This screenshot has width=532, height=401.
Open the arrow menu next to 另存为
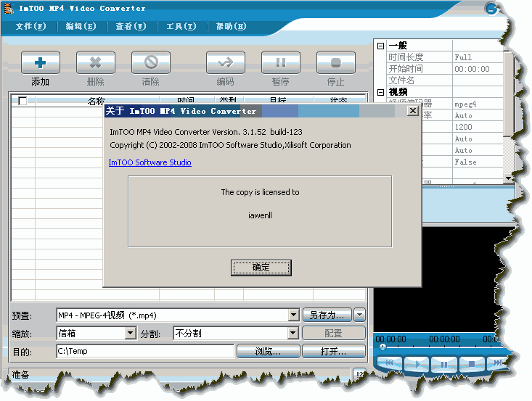click(x=360, y=315)
